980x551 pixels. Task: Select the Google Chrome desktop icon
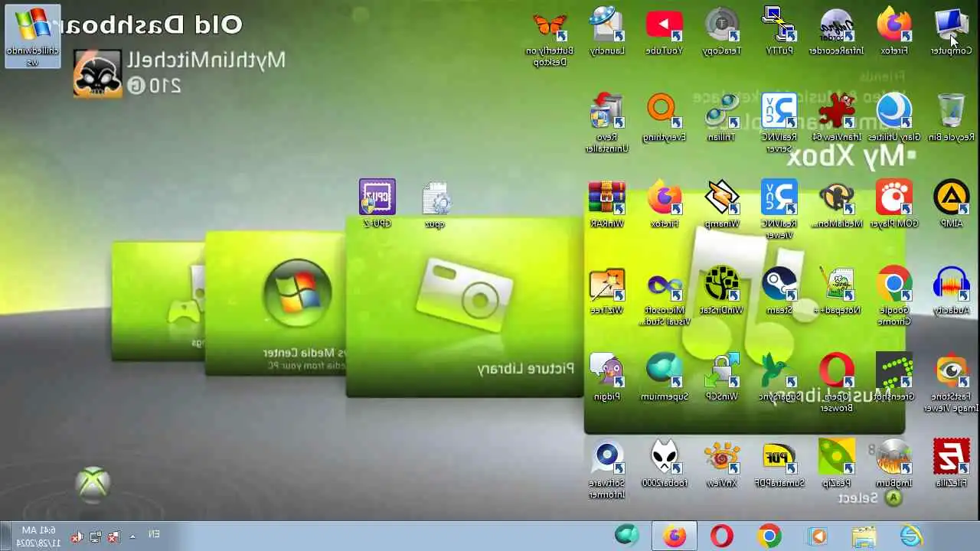coord(893,295)
